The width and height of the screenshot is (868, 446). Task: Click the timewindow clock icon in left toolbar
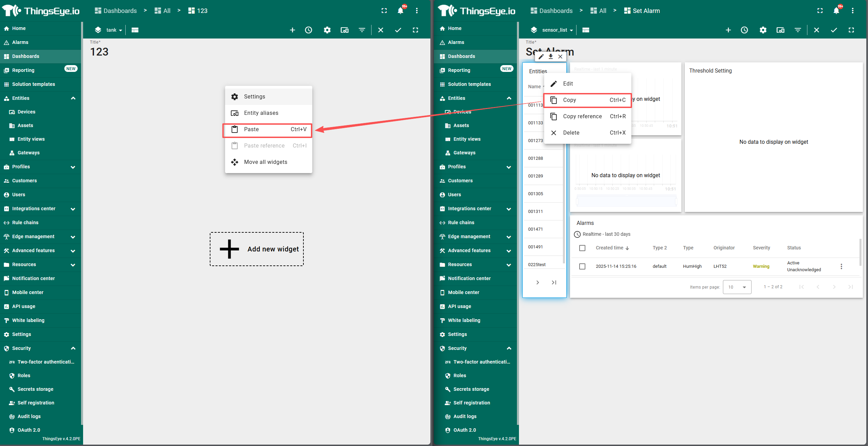pyautogui.click(x=309, y=30)
